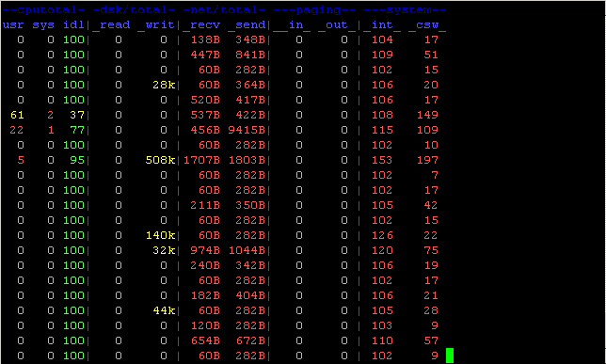606x364 pixels.
Task: Select the csw value 42
Action: 431,205
